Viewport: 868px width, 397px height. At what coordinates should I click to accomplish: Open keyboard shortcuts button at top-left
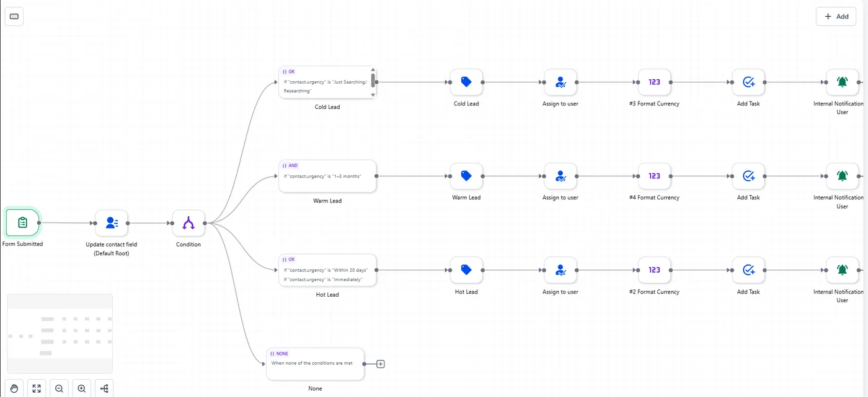tap(14, 16)
